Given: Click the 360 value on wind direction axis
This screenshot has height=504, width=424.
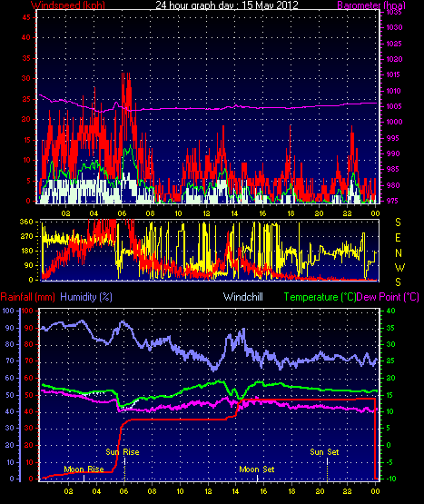Looking at the screenshot, I should (26, 222).
